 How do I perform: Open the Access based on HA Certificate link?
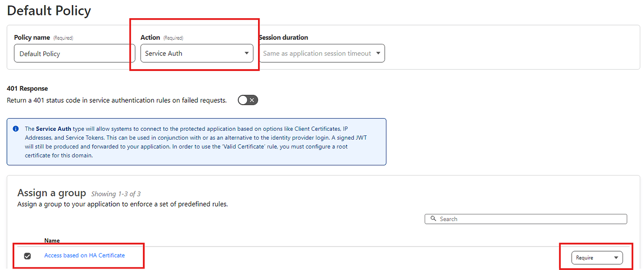tap(84, 255)
